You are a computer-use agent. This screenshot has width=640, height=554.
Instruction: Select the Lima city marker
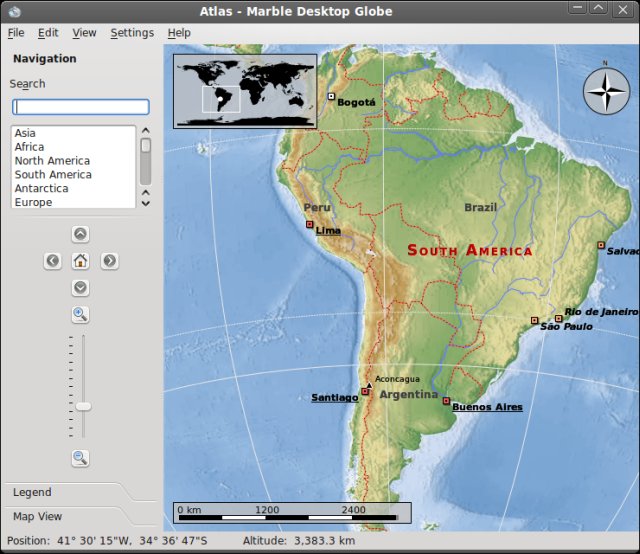coord(309,224)
